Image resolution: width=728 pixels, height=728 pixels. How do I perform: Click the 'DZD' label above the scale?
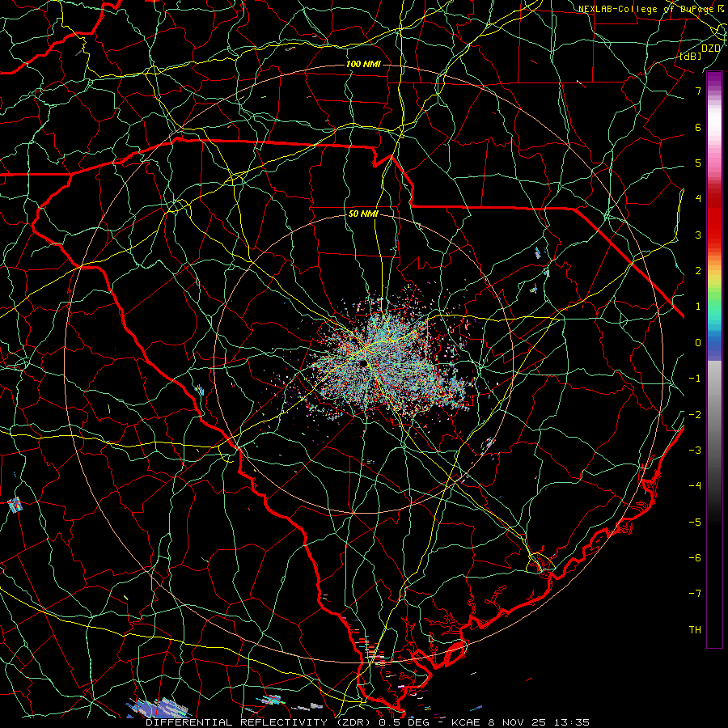711,48
